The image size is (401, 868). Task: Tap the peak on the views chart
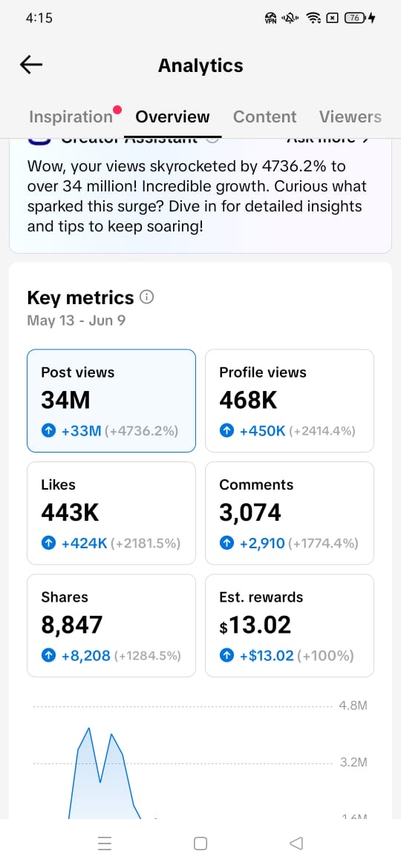88,729
